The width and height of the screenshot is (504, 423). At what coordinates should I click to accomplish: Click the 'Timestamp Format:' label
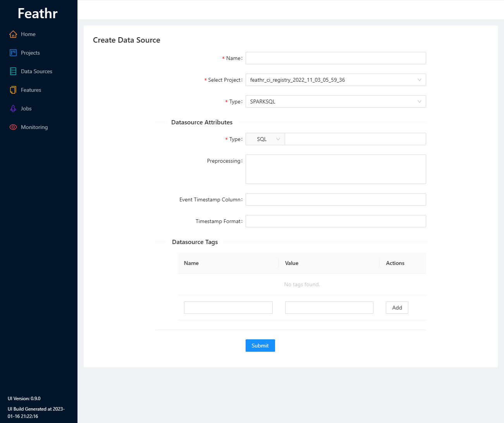pyautogui.click(x=219, y=221)
